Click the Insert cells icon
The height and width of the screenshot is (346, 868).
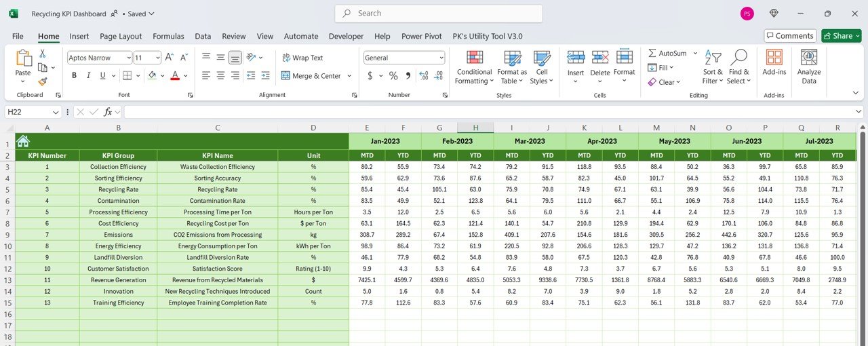click(x=576, y=58)
